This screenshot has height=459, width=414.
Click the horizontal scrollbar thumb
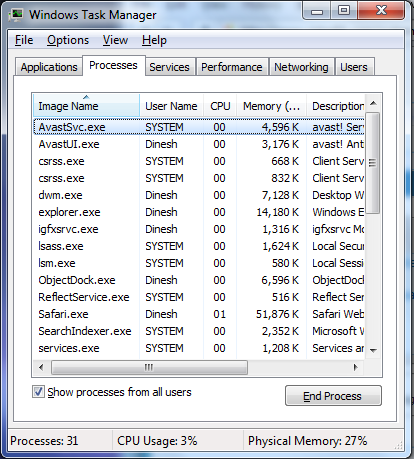pyautogui.click(x=149, y=367)
